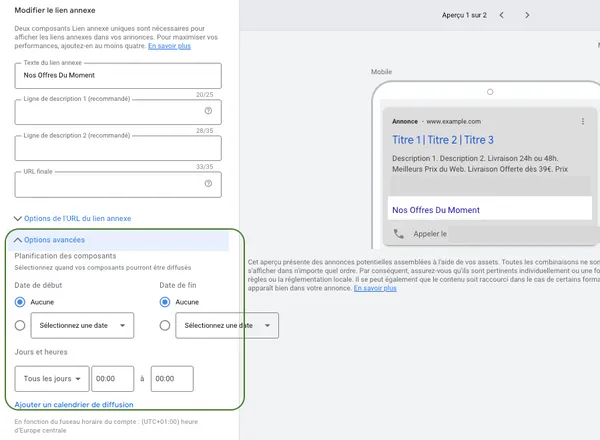Select 'Aucune' radio for Date de fin

coord(165,302)
